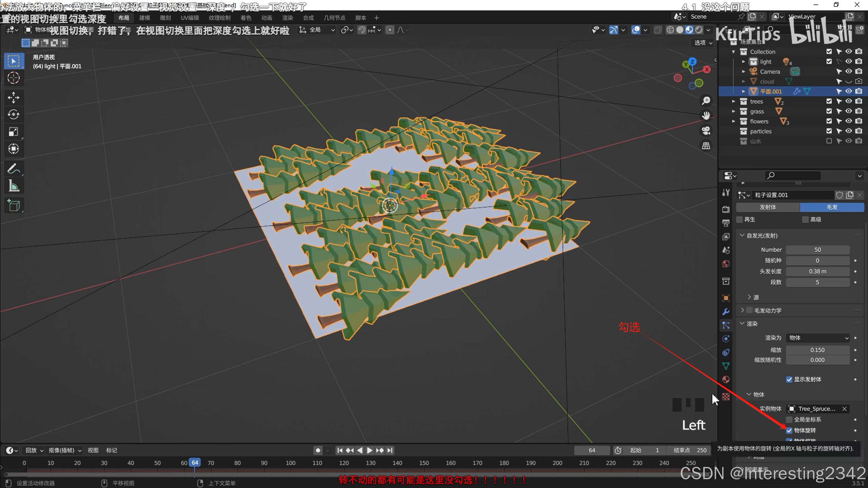
Task: Switch to the UV编辑 workspace tab
Action: (x=190, y=18)
